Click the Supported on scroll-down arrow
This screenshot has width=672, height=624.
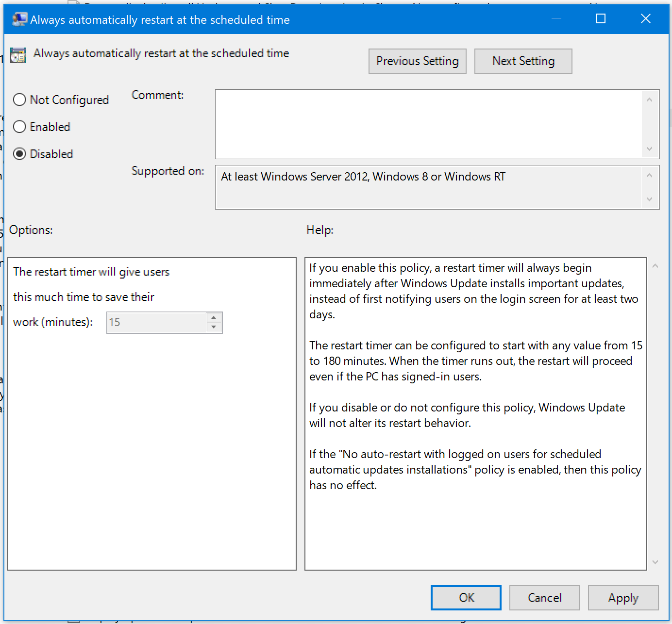pyautogui.click(x=650, y=199)
